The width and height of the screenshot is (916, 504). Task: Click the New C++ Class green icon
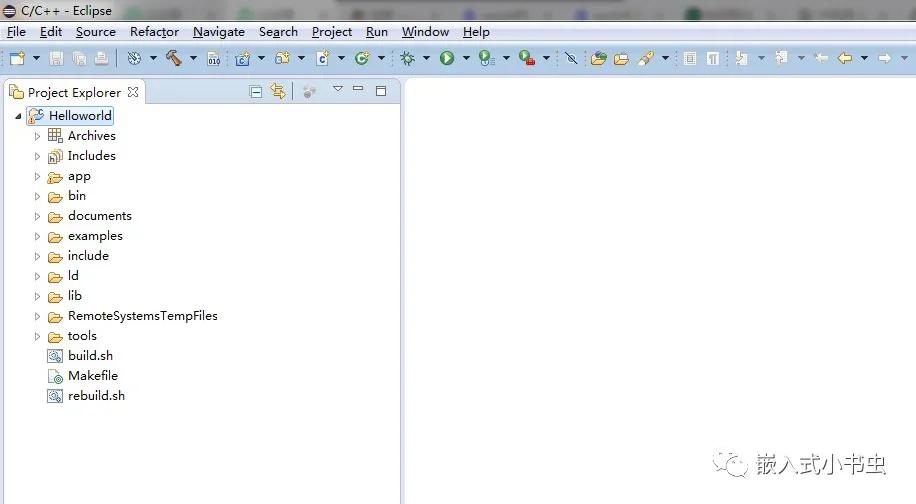tap(362, 58)
